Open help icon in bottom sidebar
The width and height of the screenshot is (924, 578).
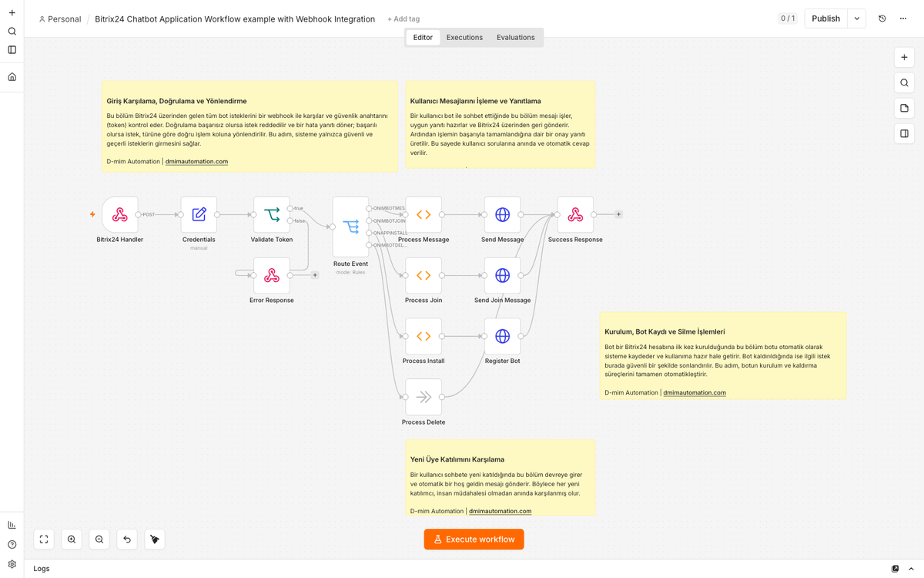click(x=12, y=545)
